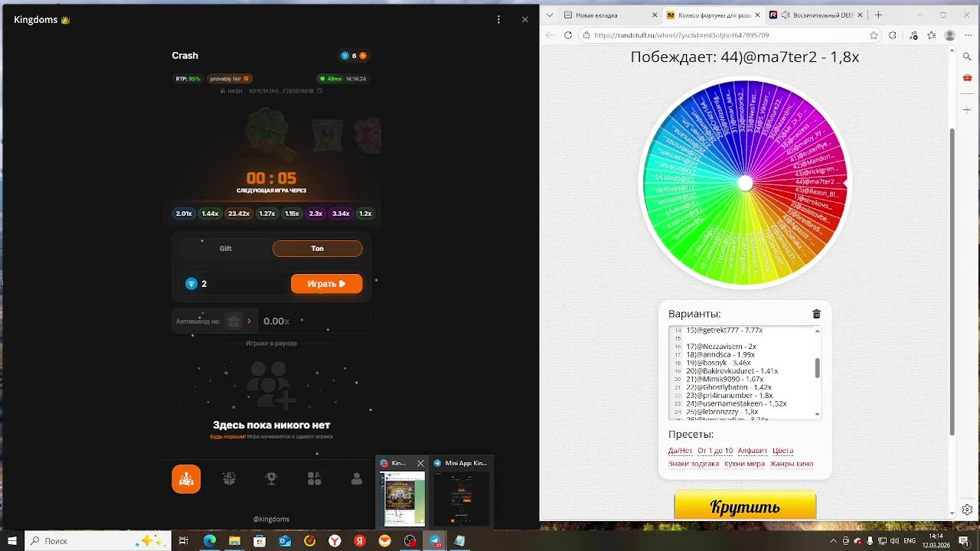Screen dimensions: 980x551
Task: Open the browser settings and more menu
Action: (968, 35)
